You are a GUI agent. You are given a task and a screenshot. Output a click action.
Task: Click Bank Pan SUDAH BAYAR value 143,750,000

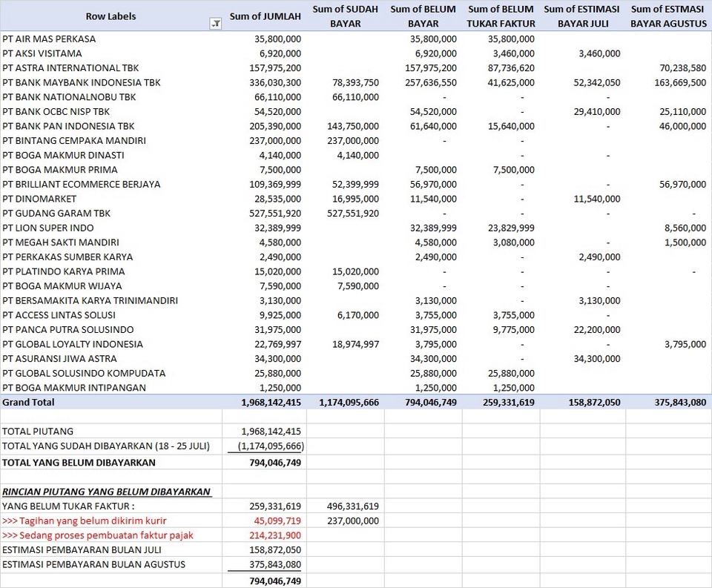click(x=353, y=126)
